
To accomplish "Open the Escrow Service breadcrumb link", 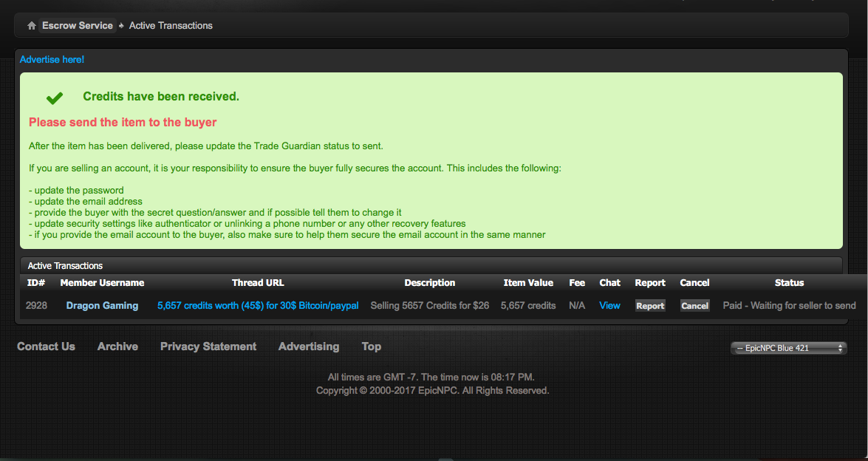I will 78,25.
